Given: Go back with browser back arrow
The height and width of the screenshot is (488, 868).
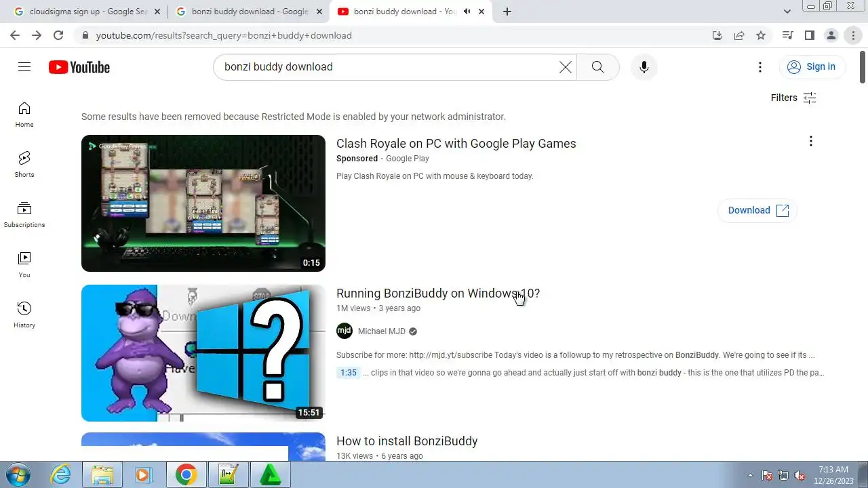Looking at the screenshot, I should [15, 35].
